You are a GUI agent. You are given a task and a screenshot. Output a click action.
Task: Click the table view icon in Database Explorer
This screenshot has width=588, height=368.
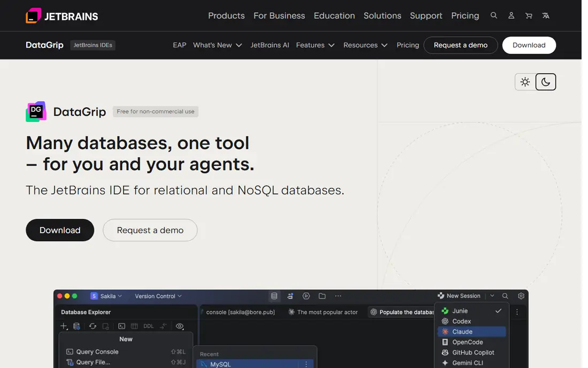pos(134,326)
